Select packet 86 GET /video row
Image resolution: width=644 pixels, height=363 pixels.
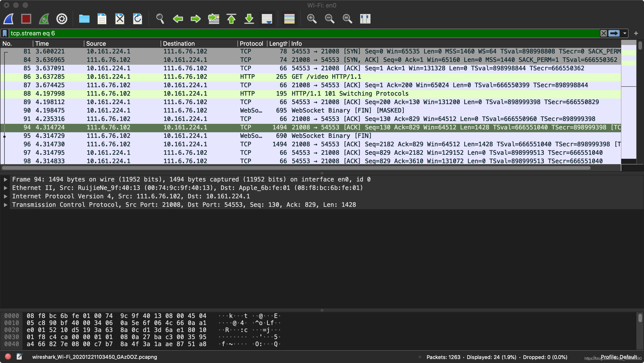pos(311,77)
